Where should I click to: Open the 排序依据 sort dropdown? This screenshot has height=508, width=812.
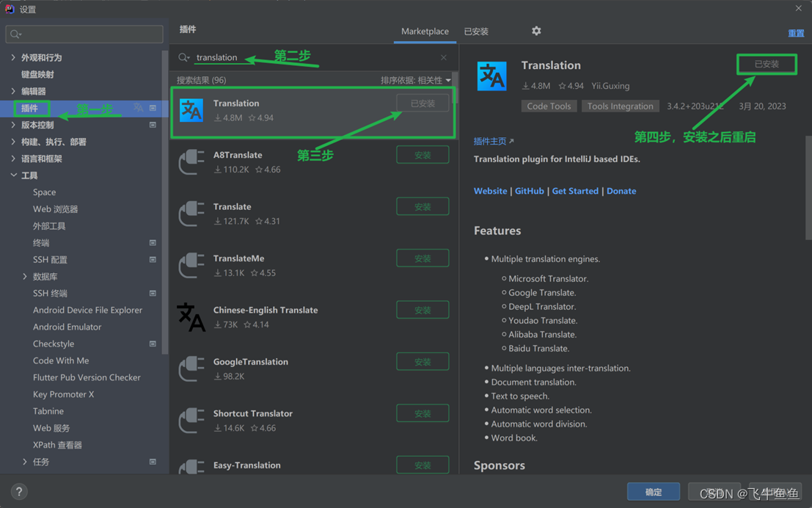pos(415,80)
